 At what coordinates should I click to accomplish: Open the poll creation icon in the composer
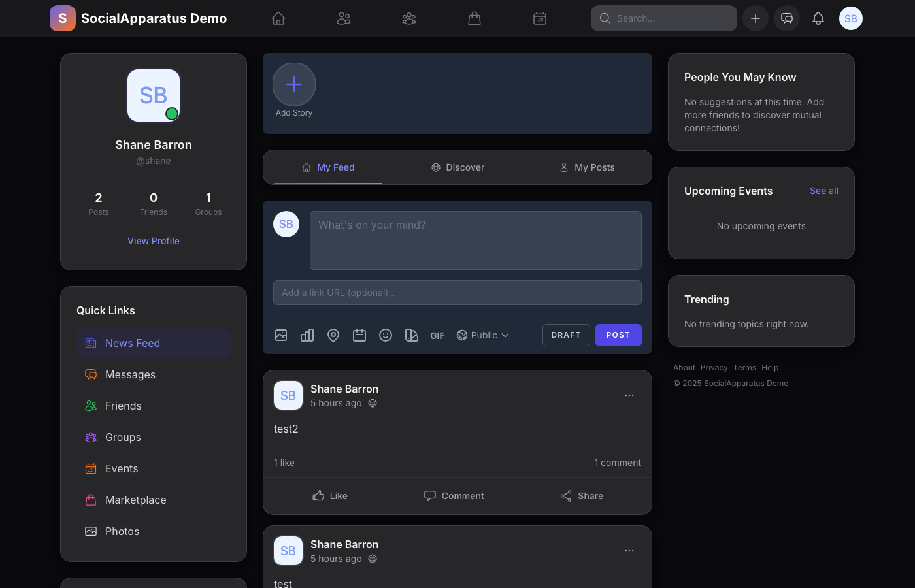(x=307, y=335)
